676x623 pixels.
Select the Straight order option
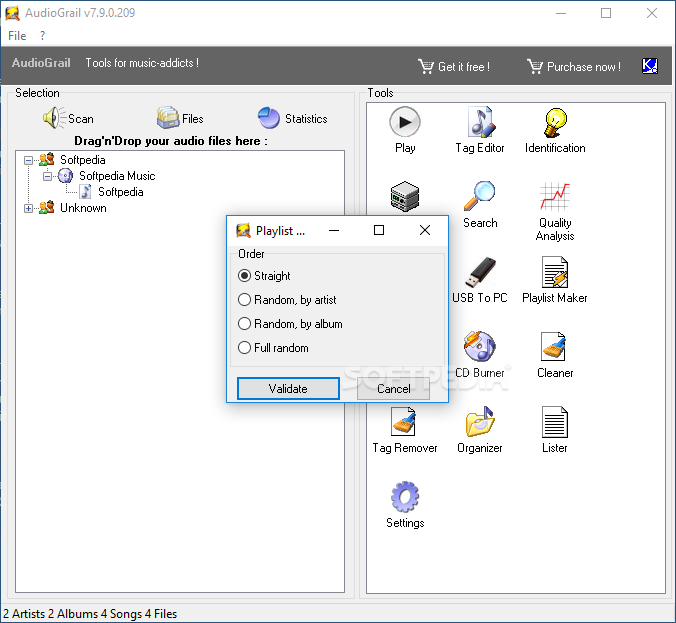[264, 275]
